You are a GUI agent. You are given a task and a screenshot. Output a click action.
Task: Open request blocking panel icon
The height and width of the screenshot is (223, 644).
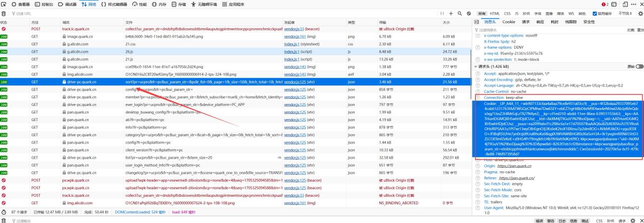click(x=469, y=14)
